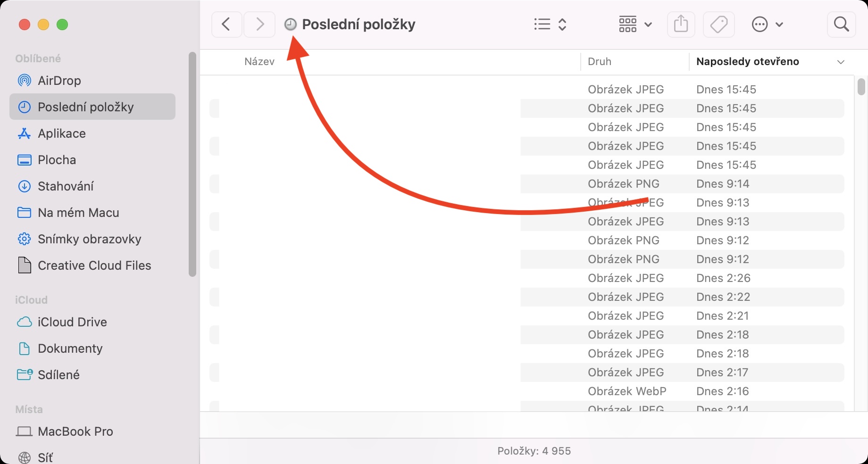Open iCloud Drive location

pyautogui.click(x=72, y=322)
